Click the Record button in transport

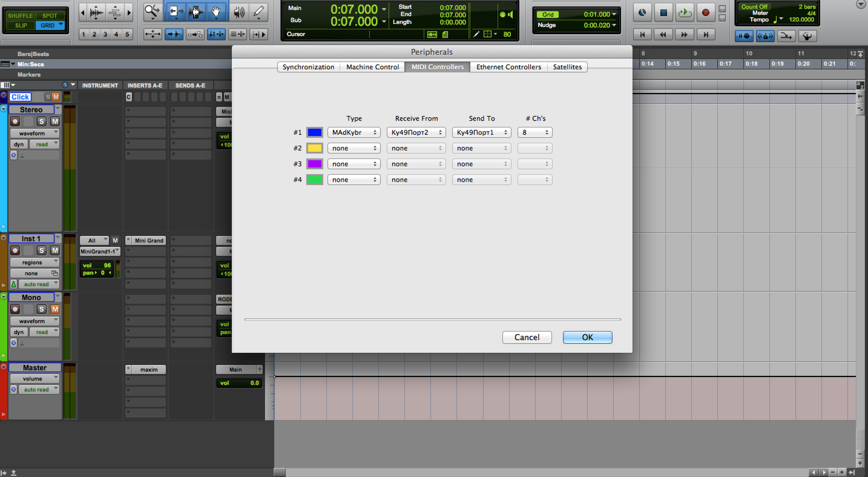coord(705,13)
